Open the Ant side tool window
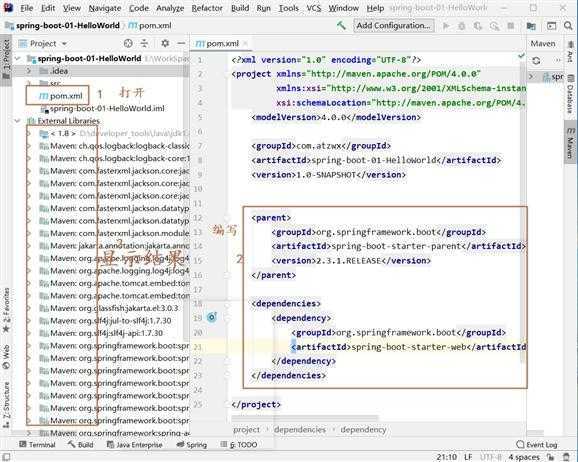Screen dimensions: 578x462 (570, 51)
